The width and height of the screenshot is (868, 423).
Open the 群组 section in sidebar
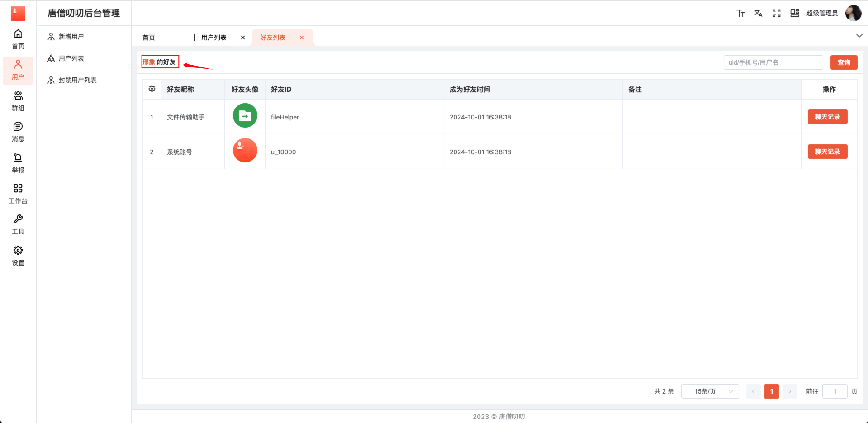click(x=18, y=101)
